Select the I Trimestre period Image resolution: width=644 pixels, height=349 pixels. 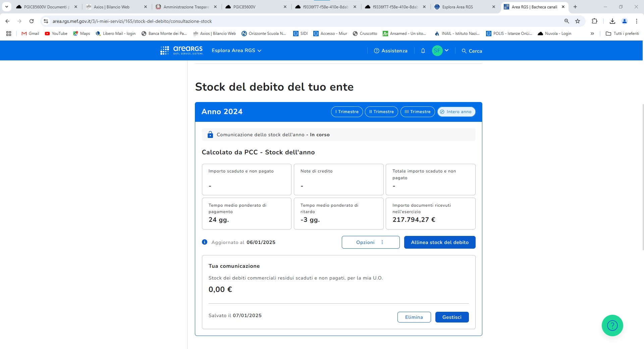click(x=347, y=112)
